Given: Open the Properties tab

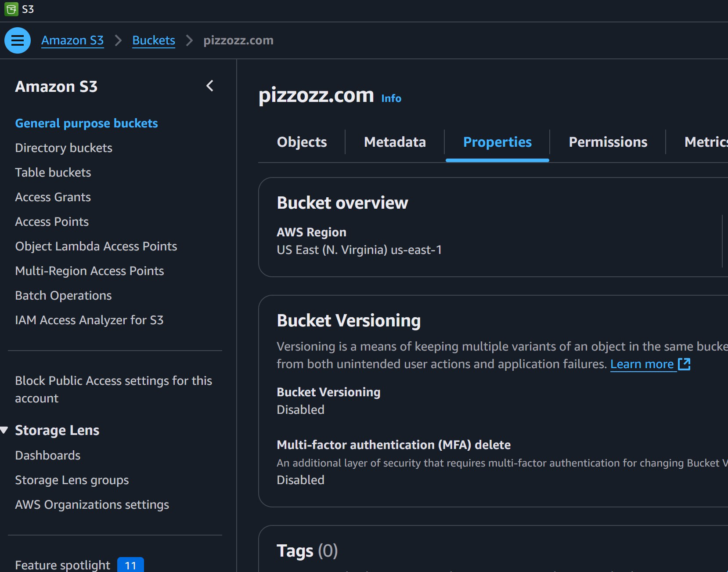Looking at the screenshot, I should (497, 142).
